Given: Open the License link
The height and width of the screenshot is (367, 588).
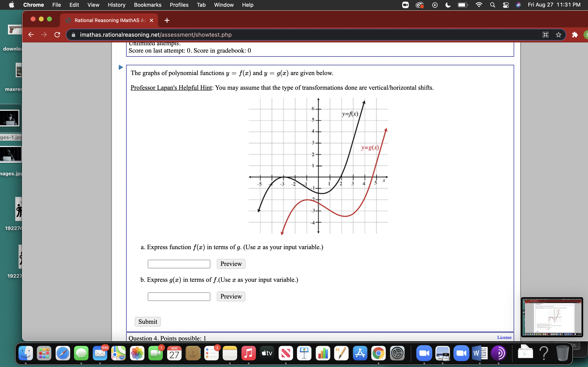Looking at the screenshot, I should (504, 337).
